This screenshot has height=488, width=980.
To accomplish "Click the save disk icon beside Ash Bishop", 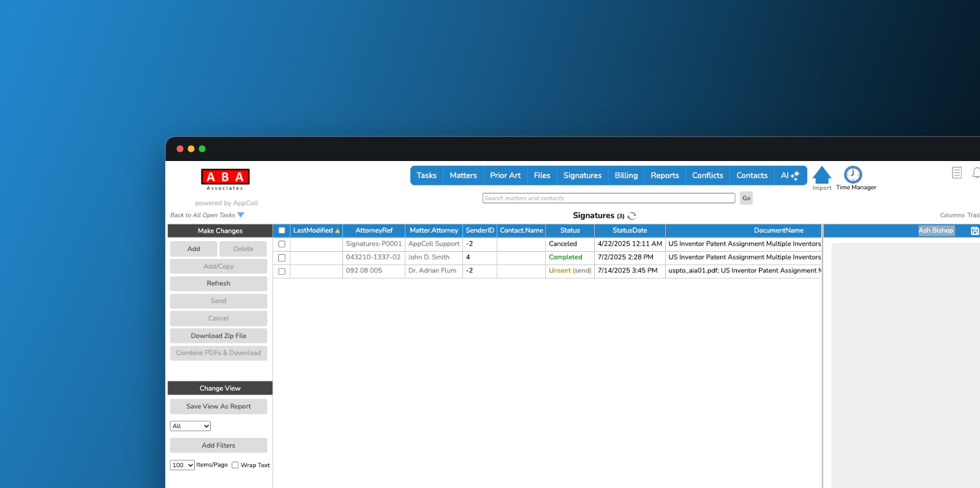I will pyautogui.click(x=975, y=231).
